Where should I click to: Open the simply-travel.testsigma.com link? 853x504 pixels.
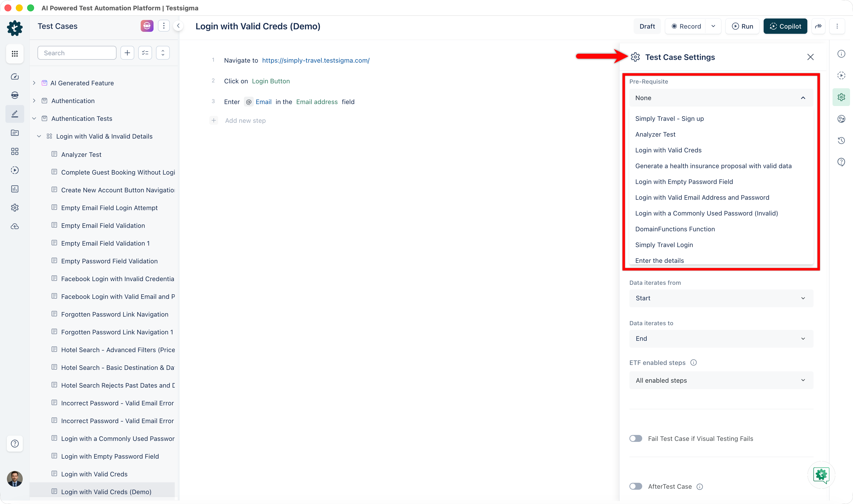click(315, 60)
